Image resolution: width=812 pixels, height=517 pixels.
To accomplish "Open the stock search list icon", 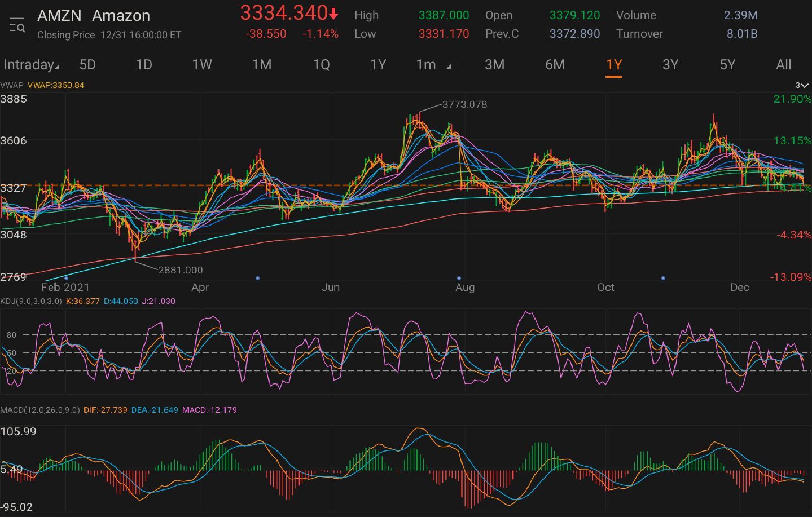I will [17, 25].
